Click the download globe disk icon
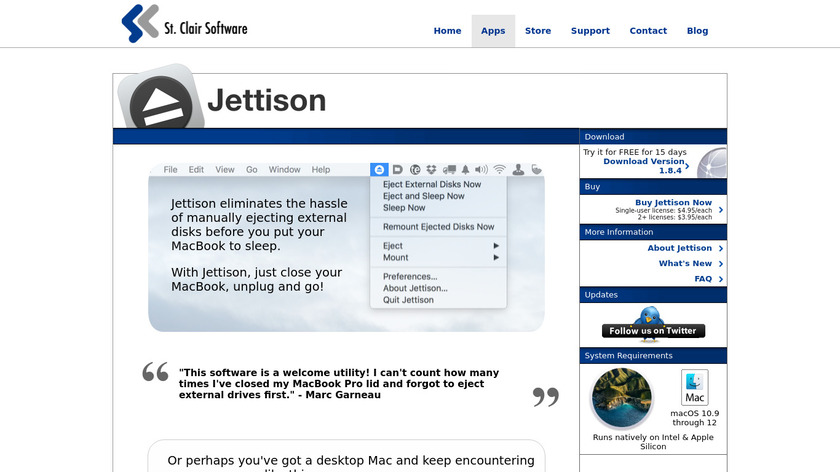This screenshot has height=472, width=840. (712, 162)
